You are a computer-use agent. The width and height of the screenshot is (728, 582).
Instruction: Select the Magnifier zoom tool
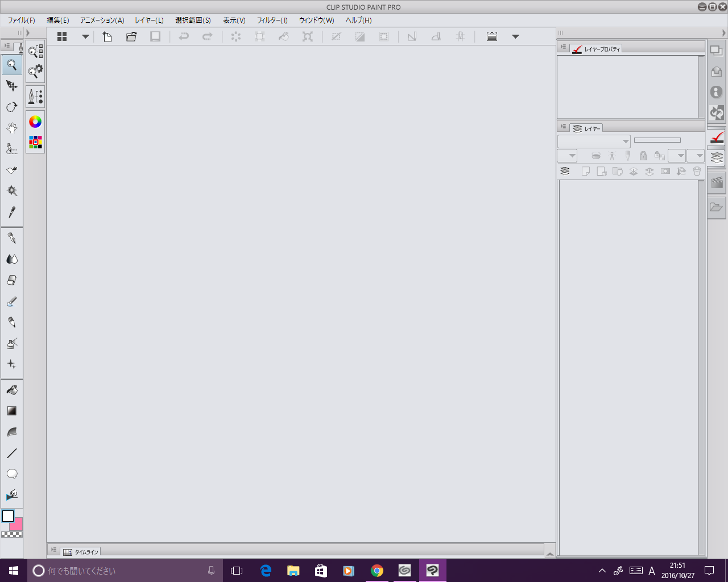11,65
